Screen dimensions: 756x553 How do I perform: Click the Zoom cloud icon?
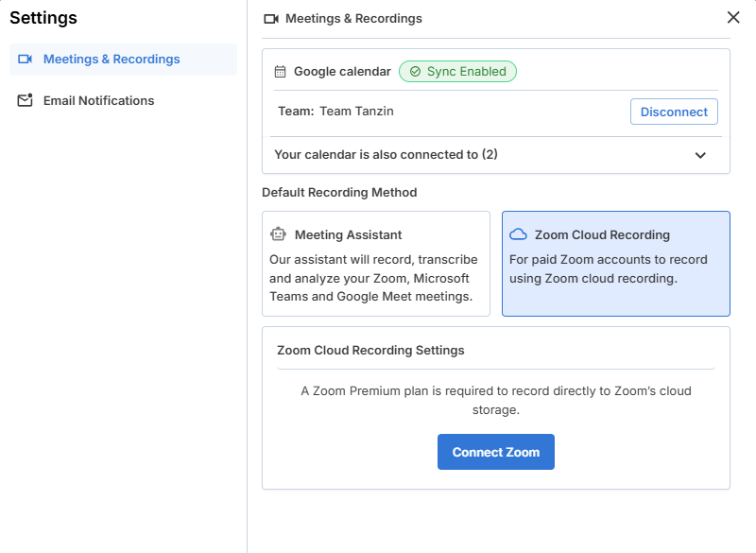[518, 234]
